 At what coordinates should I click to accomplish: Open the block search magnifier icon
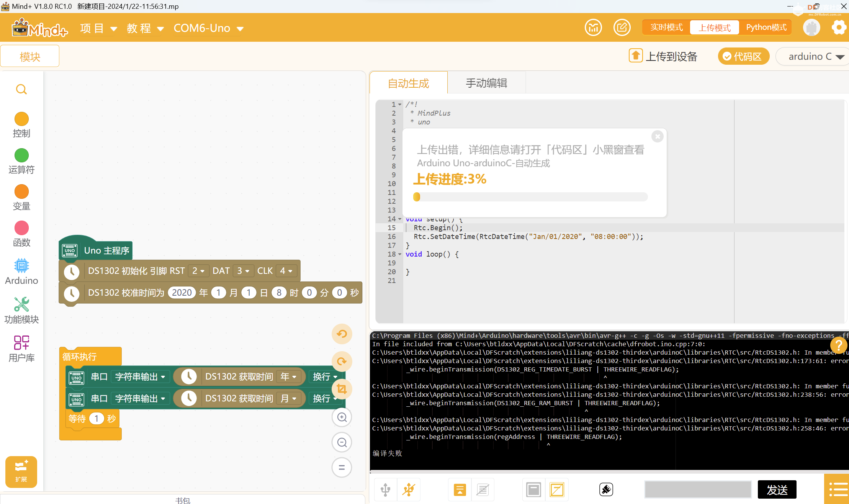pyautogui.click(x=21, y=89)
